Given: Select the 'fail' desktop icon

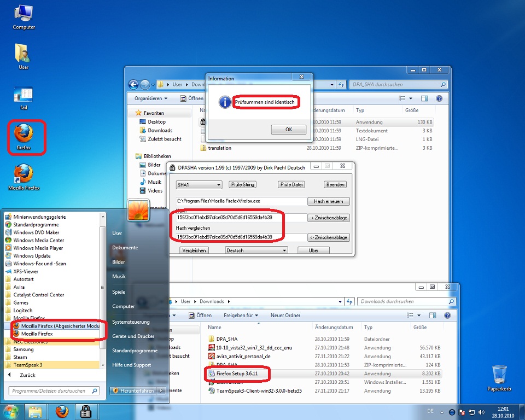Looking at the screenshot, I should point(24,98).
